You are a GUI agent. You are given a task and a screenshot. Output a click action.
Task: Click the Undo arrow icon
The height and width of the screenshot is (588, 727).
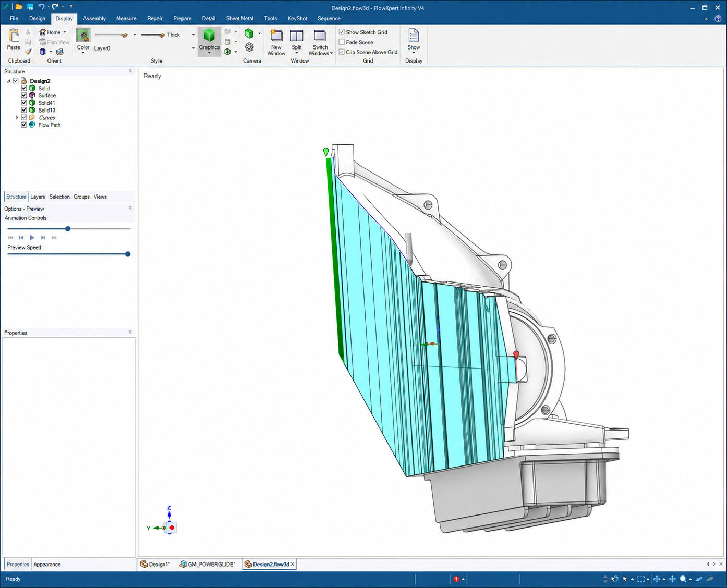coord(41,7)
